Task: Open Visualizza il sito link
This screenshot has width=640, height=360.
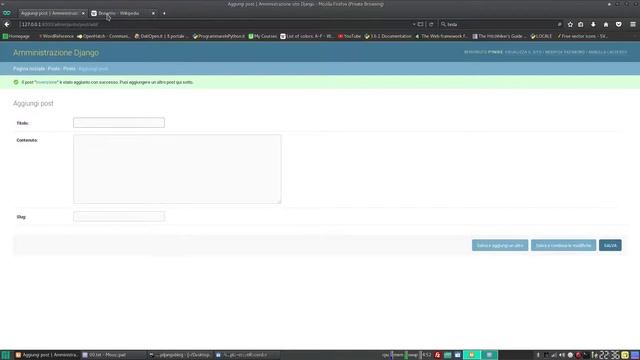Action: point(523,52)
